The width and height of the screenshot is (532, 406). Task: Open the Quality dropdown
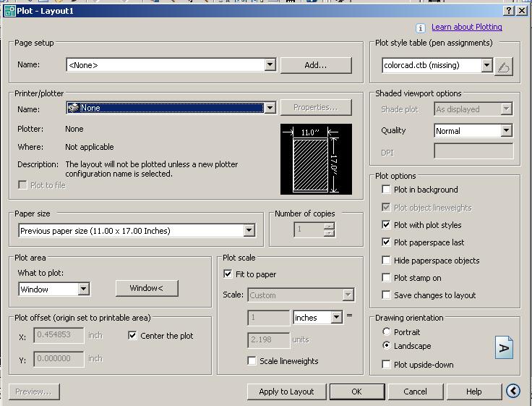click(506, 130)
